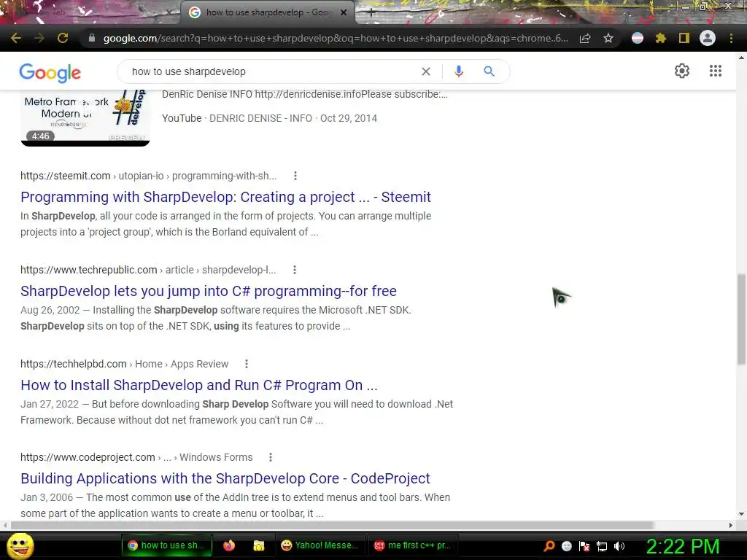Launch Firefox from the taskbar
The width and height of the screenshot is (747, 560).
pyautogui.click(x=229, y=545)
